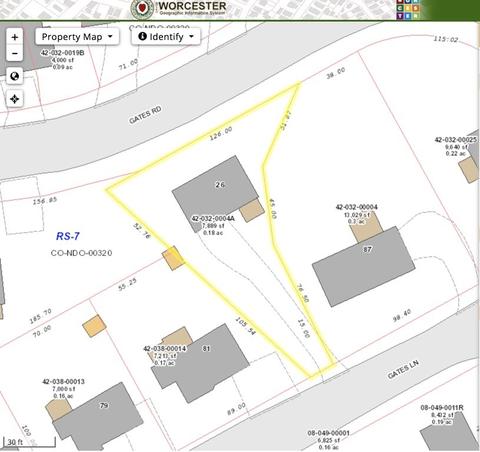Click parcel label 08-049-00001
The width and height of the screenshot is (480, 452).
click(x=328, y=433)
